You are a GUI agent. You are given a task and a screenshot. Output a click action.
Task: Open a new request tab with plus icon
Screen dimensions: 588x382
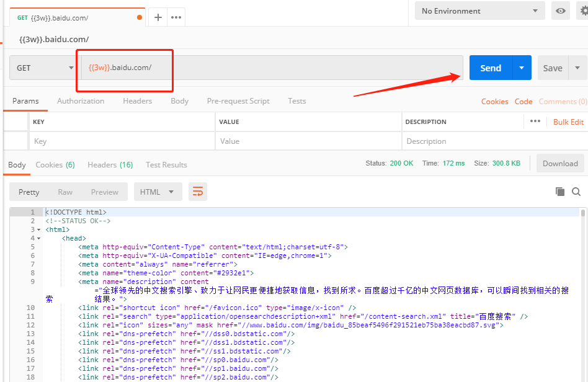(x=158, y=17)
